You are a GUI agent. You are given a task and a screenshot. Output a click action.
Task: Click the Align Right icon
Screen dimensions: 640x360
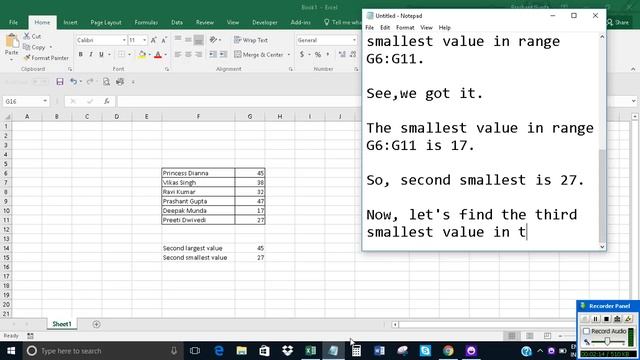click(x=198, y=54)
